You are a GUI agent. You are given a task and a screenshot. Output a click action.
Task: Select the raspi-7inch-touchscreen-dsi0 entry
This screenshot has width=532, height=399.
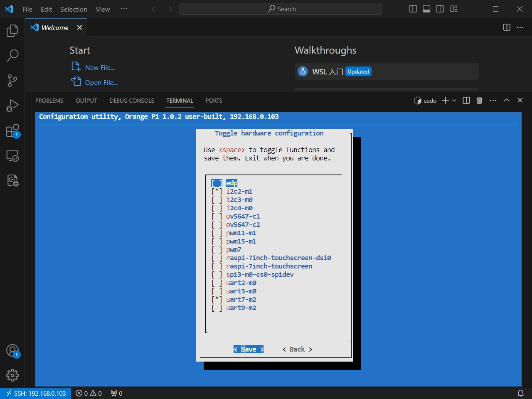coord(278,258)
